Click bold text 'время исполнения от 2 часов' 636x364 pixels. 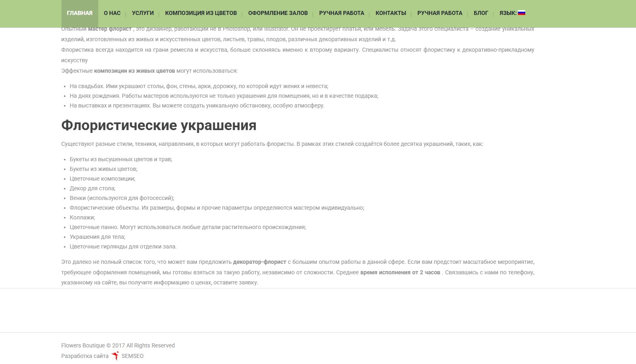tap(400, 272)
